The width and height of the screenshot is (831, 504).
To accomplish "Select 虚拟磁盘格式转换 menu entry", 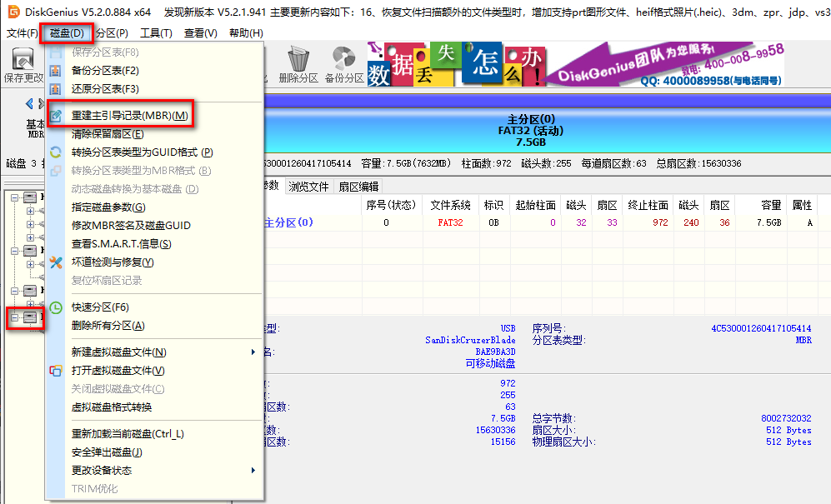I will pyautogui.click(x=112, y=407).
